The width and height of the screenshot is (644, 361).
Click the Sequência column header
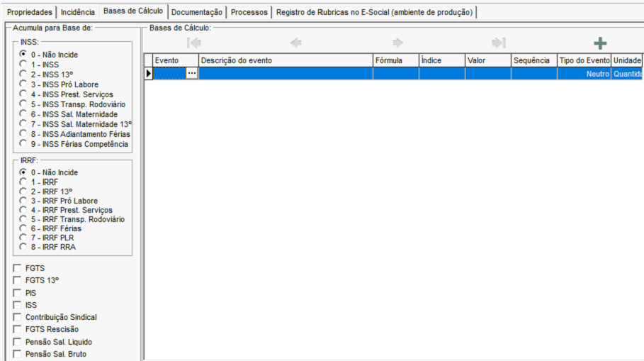click(x=534, y=60)
